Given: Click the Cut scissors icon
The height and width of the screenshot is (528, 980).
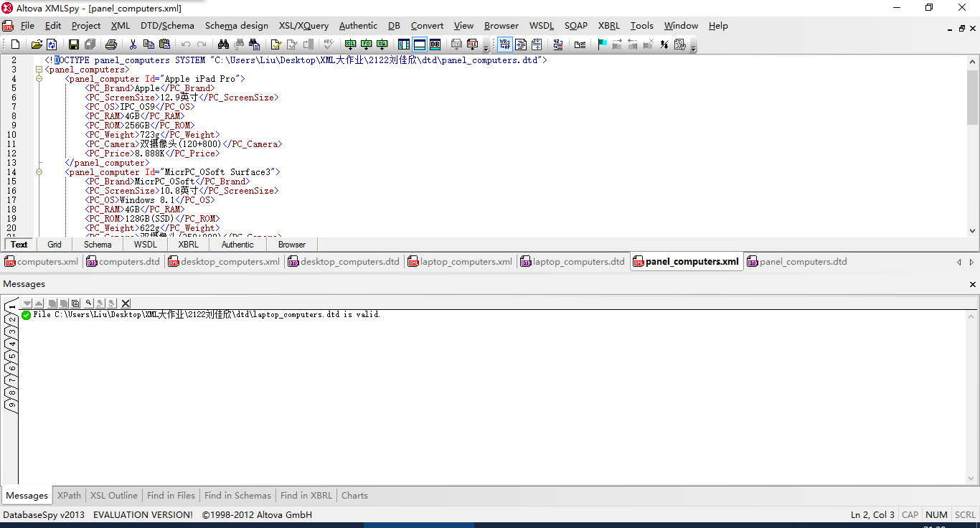Looking at the screenshot, I should [133, 44].
